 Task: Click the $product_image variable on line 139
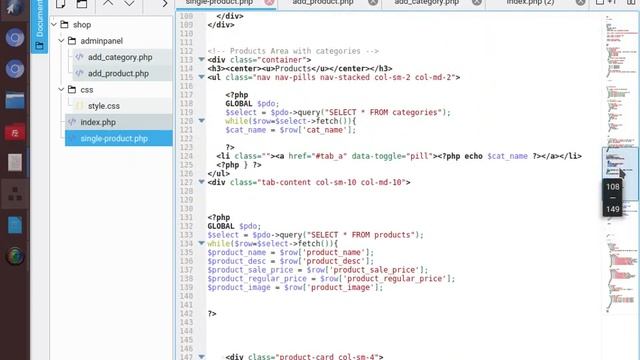point(239,287)
